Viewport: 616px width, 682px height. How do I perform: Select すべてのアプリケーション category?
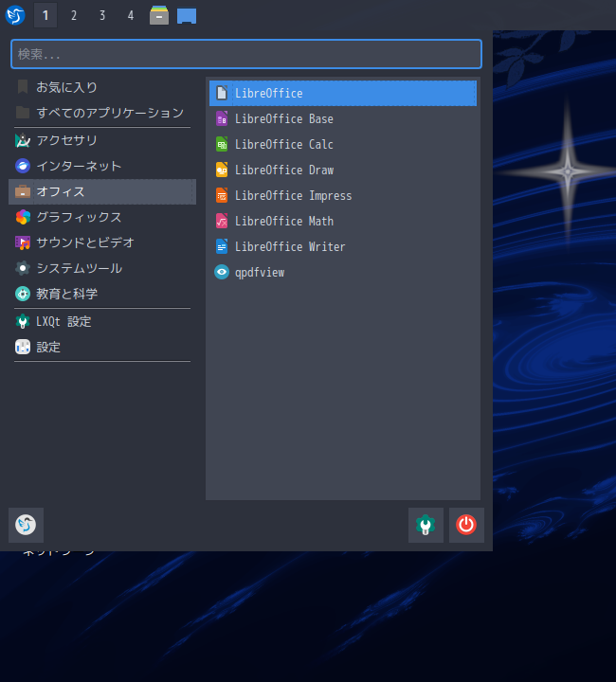tap(102, 113)
